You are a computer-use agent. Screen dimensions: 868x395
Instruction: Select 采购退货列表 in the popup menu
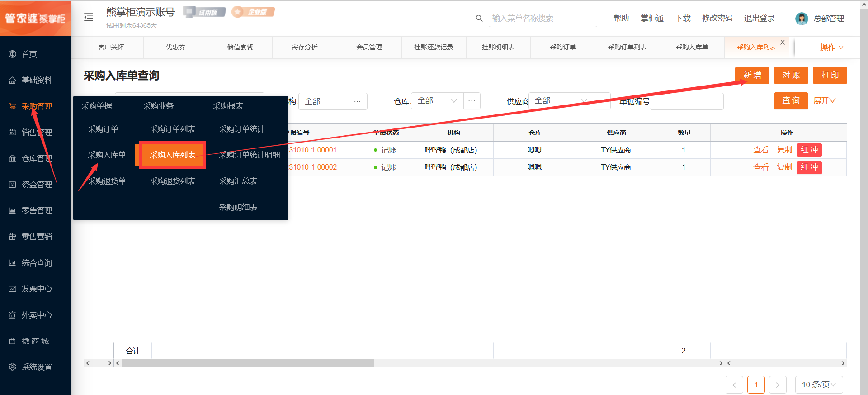tap(173, 181)
